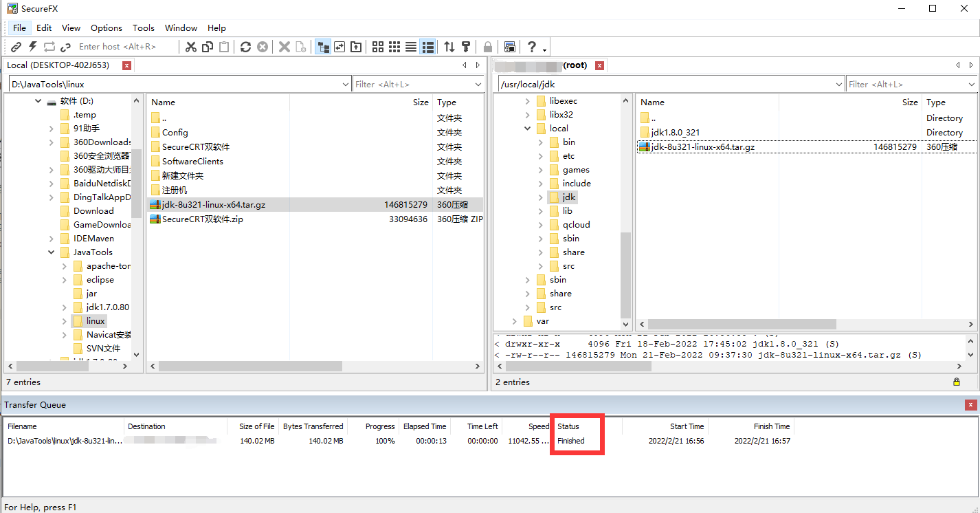This screenshot has width=980, height=513.
Task: Expand the var folder in remote tree
Action: click(515, 321)
